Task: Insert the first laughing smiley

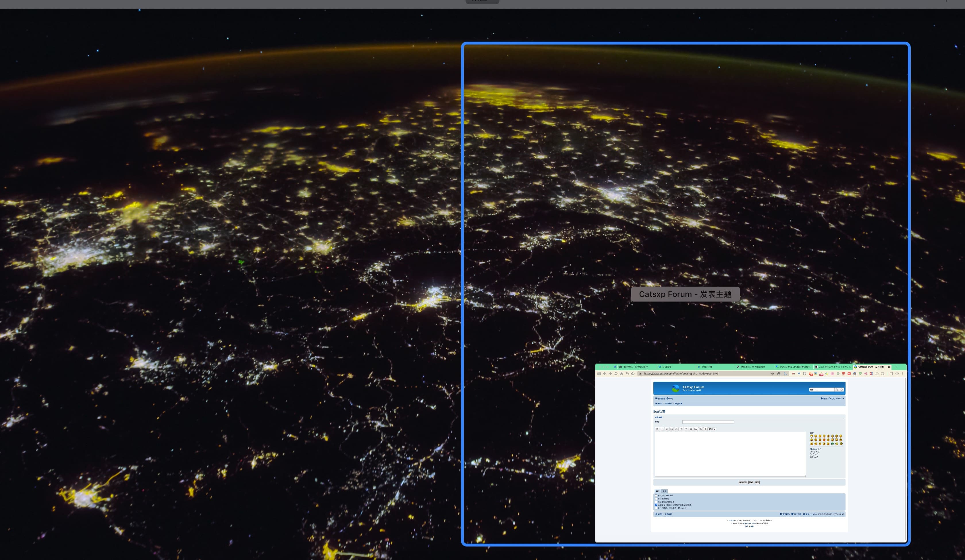Action: [x=811, y=436]
